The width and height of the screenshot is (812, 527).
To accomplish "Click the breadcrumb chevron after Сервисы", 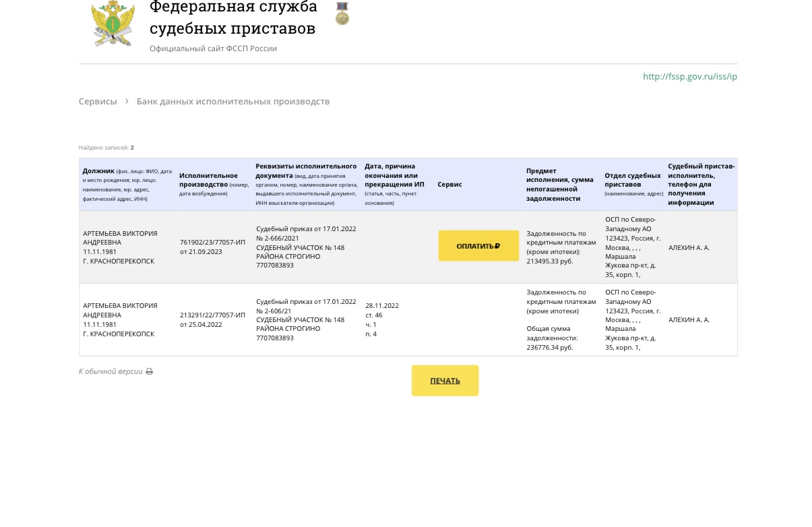I will pos(127,101).
